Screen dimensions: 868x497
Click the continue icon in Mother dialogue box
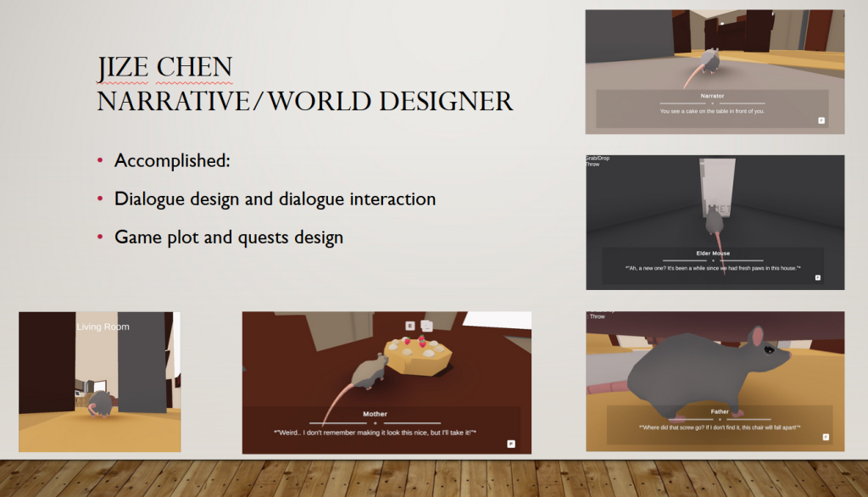click(511, 444)
